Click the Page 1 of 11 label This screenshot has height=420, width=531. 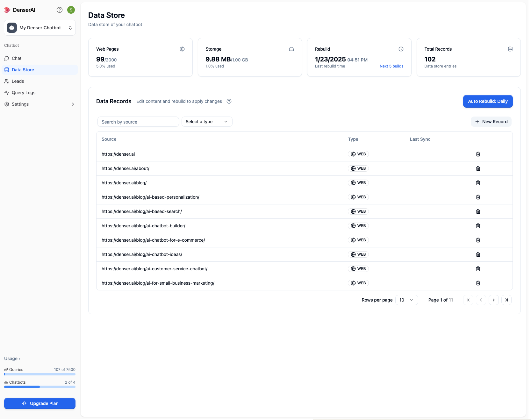441,300
